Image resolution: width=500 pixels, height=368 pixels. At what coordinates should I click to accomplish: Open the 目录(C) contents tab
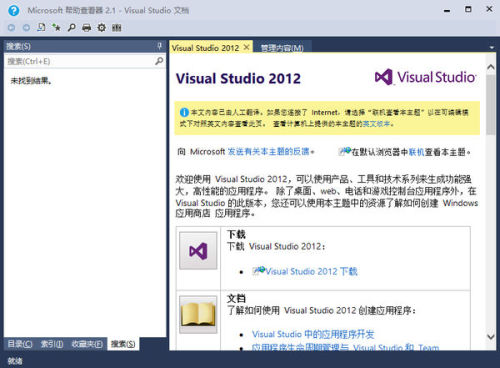pyautogui.click(x=20, y=344)
